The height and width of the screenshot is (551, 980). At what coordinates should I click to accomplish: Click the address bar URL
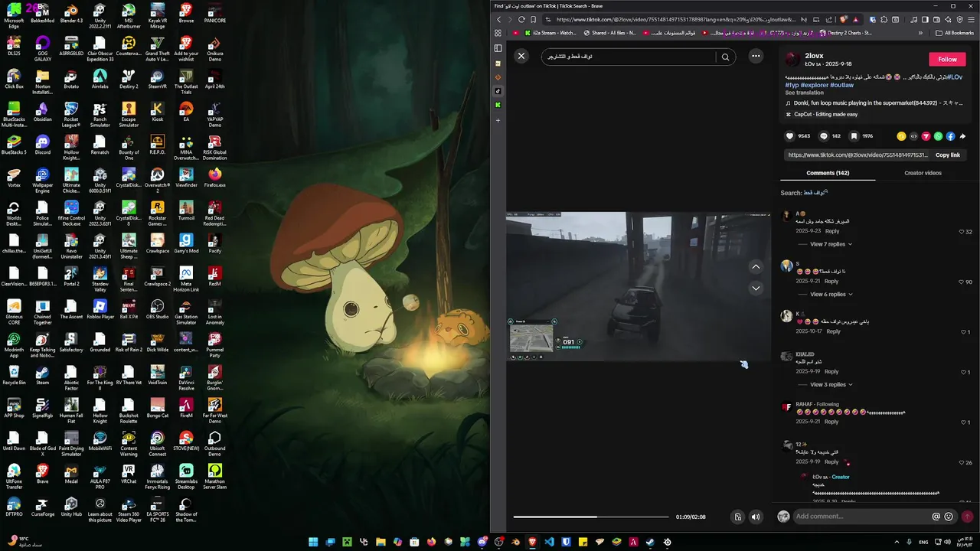point(677,19)
